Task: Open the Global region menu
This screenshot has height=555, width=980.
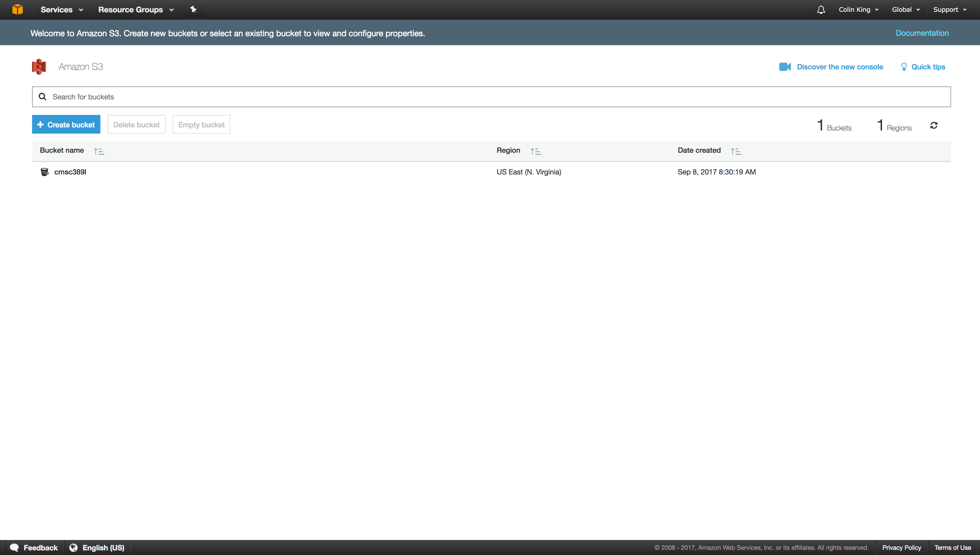Action: click(x=905, y=10)
